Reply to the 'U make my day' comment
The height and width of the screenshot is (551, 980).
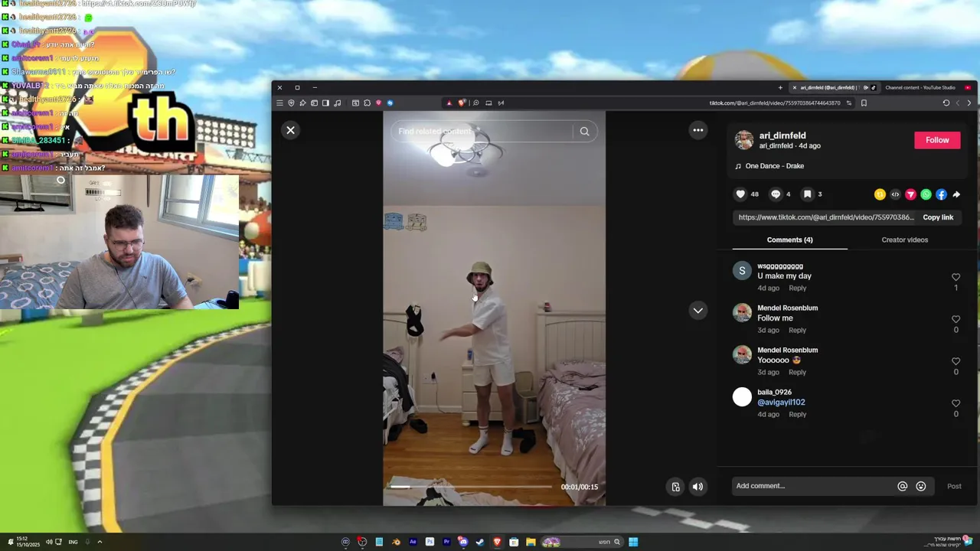797,289
